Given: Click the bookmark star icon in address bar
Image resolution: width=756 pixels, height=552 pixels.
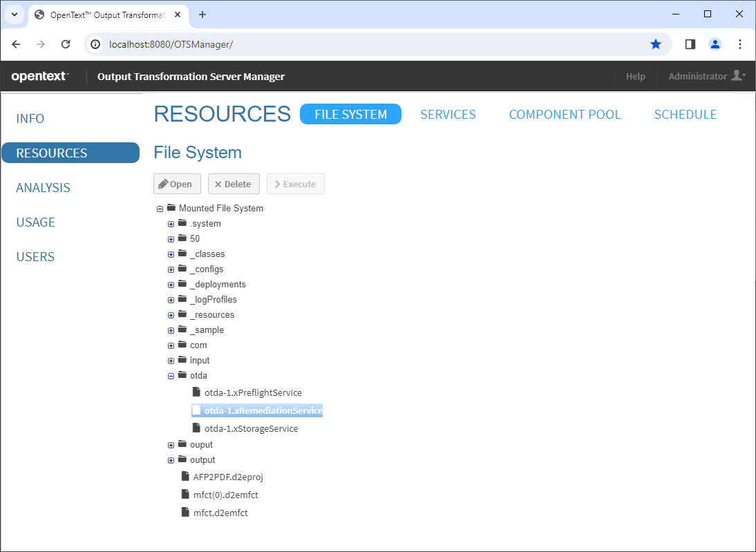Looking at the screenshot, I should (x=655, y=44).
